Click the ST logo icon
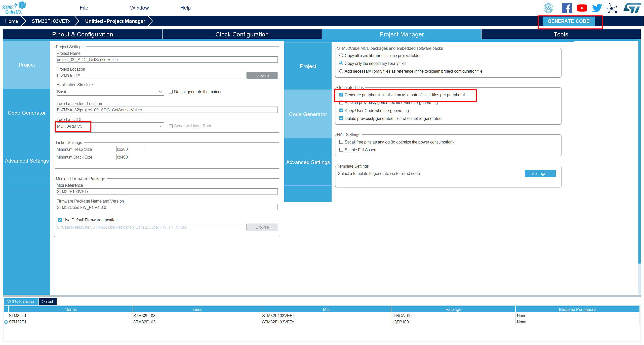The height and width of the screenshot is (345, 644). (632, 8)
